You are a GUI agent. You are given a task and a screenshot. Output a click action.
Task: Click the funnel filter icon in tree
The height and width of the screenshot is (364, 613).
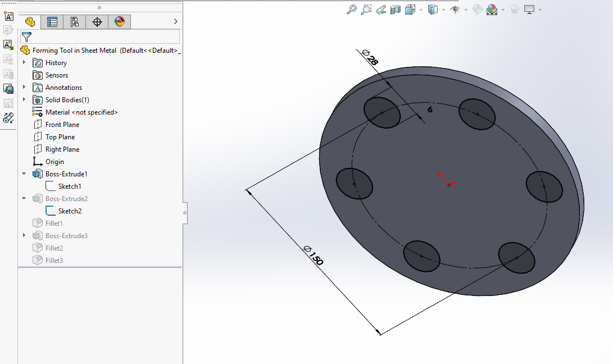coord(26,37)
